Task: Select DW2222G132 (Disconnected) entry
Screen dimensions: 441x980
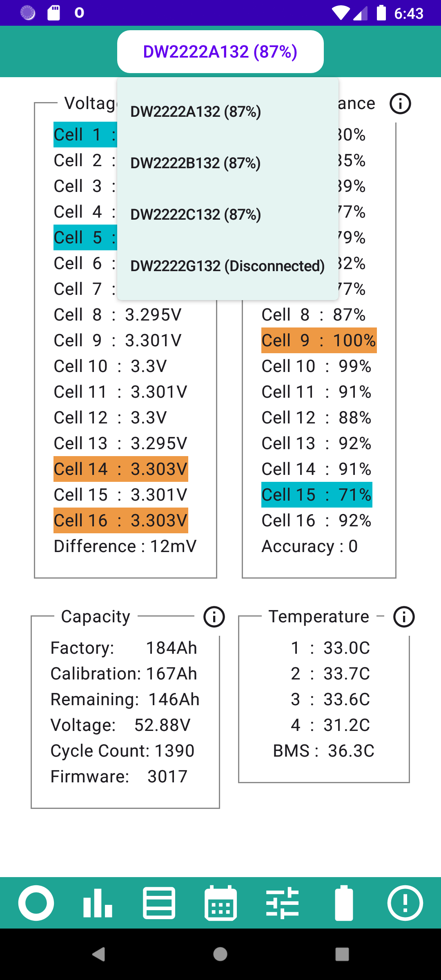Action: click(x=228, y=266)
